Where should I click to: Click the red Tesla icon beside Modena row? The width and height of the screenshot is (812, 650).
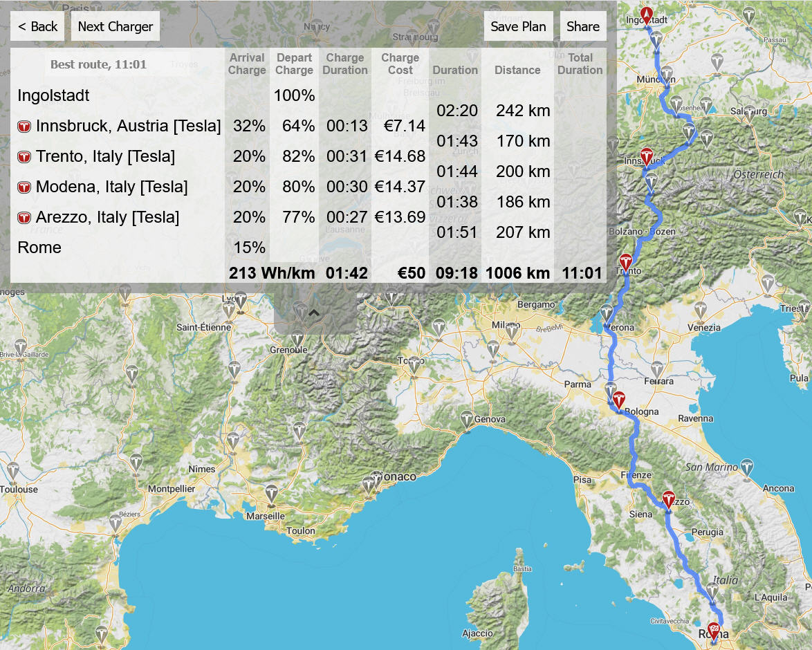[x=24, y=187]
